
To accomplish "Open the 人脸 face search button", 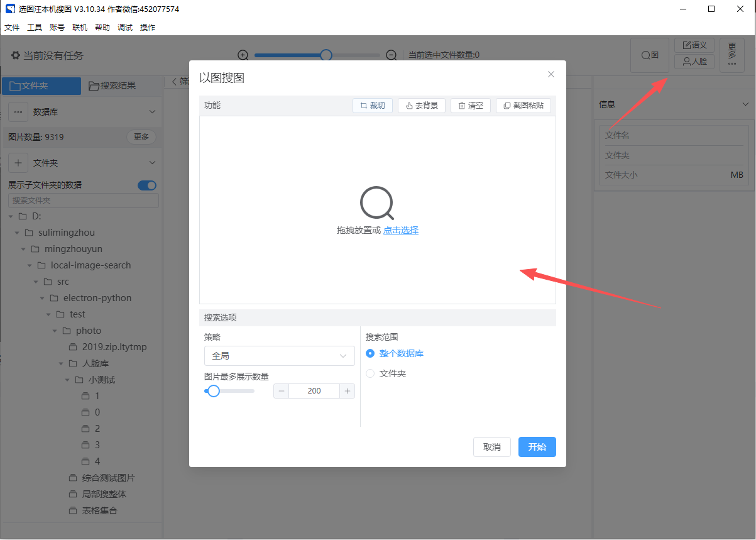I will [x=694, y=62].
